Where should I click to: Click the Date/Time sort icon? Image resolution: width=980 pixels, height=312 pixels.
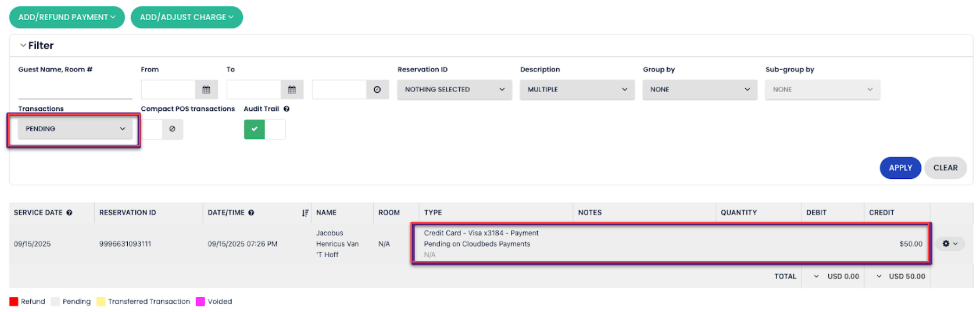305,213
